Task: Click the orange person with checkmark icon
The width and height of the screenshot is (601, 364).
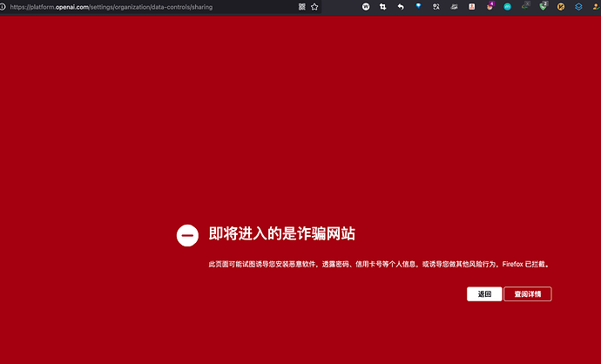Action: pyautogui.click(x=597, y=7)
